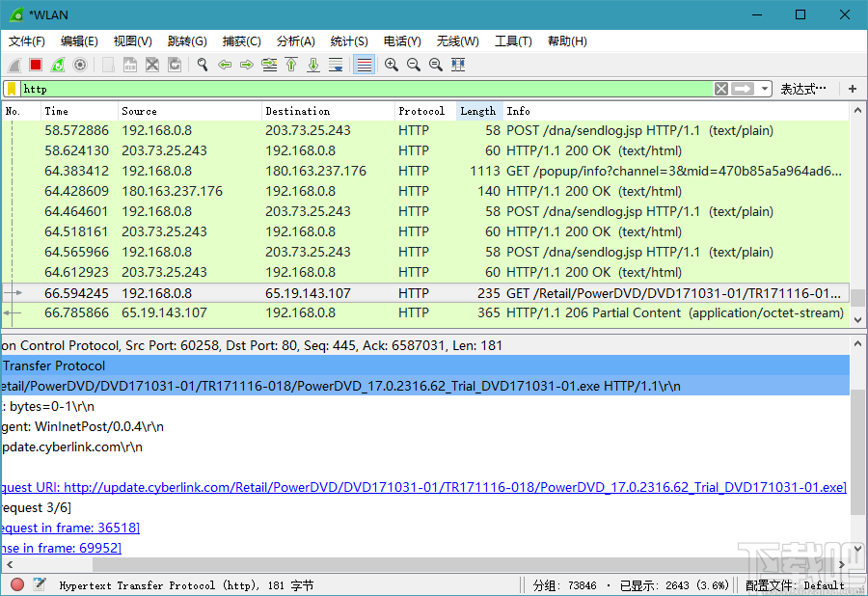This screenshot has width=868, height=596.
Task: Jump to the last packet with down arrow icon
Action: click(x=311, y=64)
